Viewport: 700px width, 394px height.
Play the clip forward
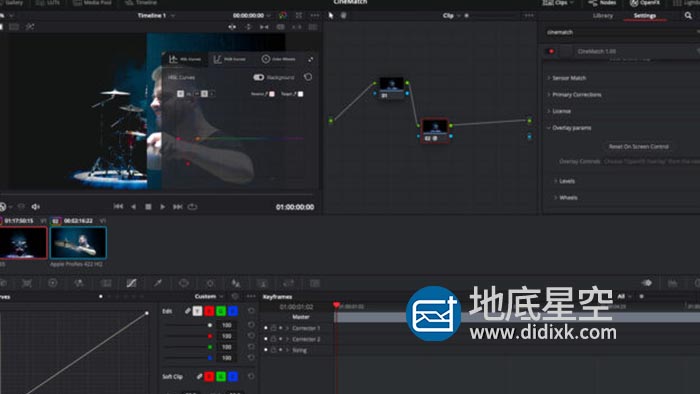pyautogui.click(x=162, y=207)
